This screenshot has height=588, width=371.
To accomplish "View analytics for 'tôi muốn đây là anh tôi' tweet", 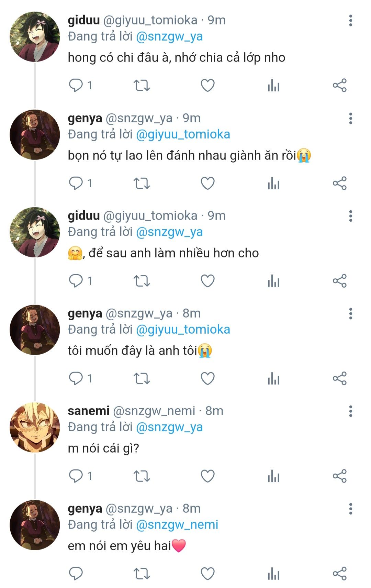I will 273,378.
